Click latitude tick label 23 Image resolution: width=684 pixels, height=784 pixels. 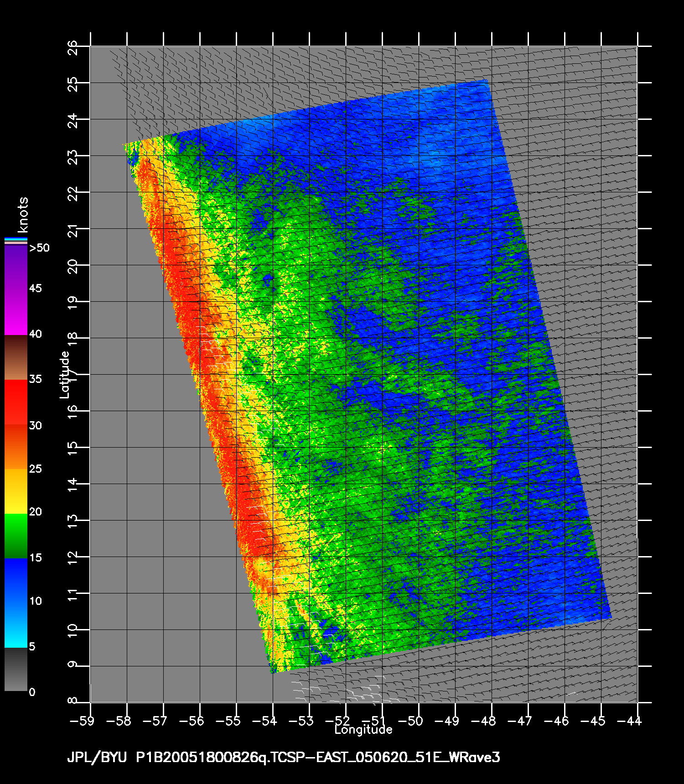(x=73, y=156)
